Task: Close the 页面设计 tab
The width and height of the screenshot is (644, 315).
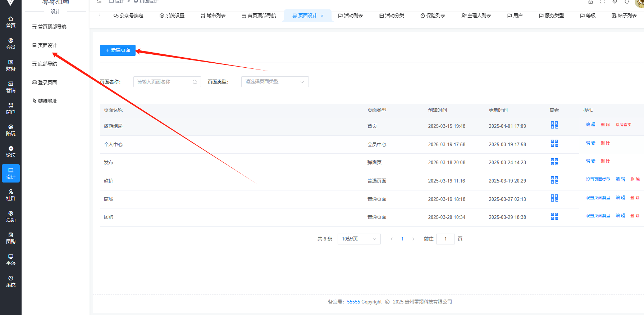Action: pos(322,16)
